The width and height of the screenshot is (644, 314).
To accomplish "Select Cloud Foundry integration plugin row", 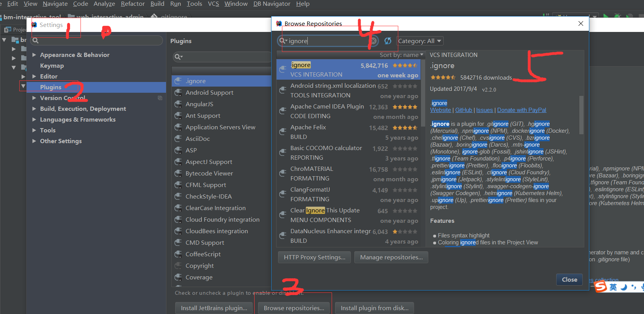I will click(x=221, y=219).
